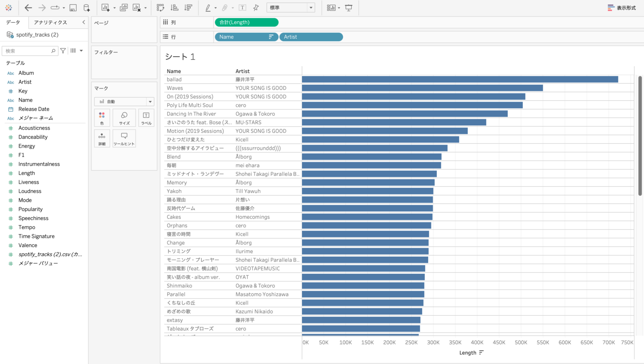Open the ラベル (Label) mark shelf
Viewport: 644px width, 364px height.
pyautogui.click(x=146, y=118)
